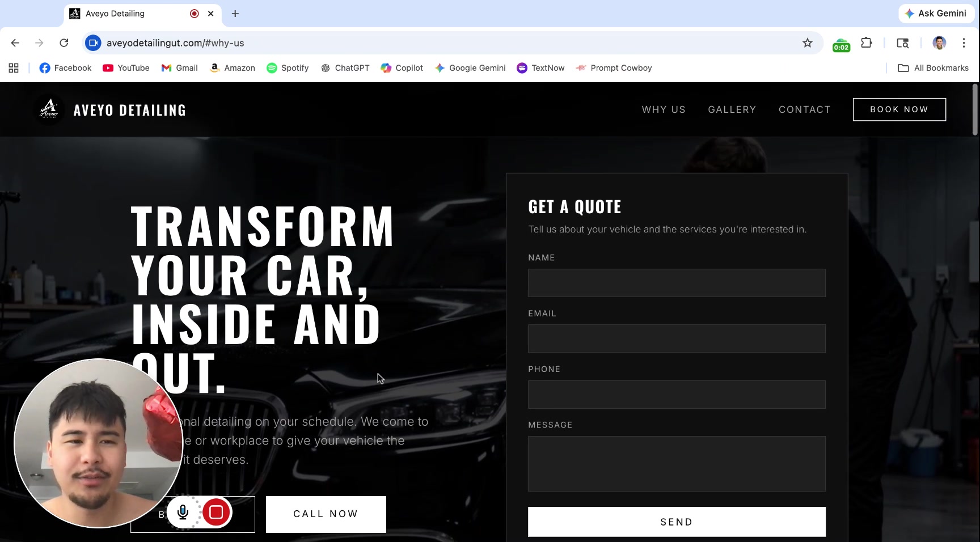Open the WHY US navigation item
The image size is (980, 542).
664,109
